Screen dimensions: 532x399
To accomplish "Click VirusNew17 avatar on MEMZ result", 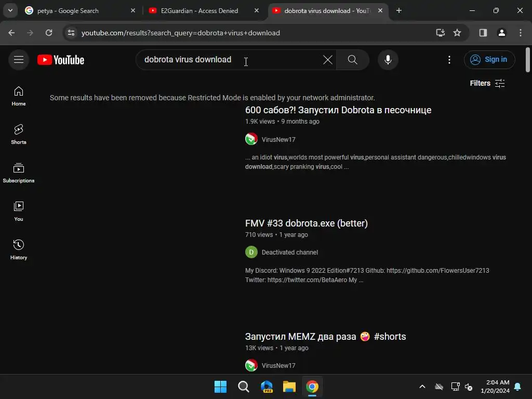I will pos(251,365).
